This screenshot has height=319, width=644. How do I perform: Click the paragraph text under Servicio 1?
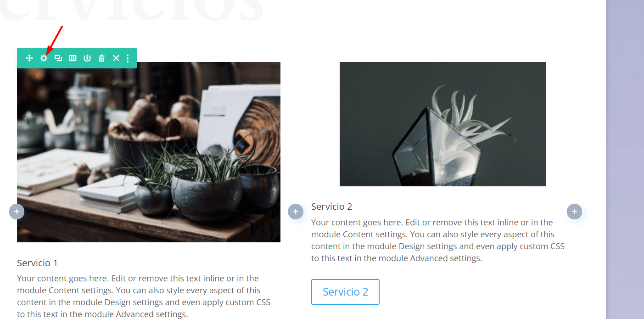[x=144, y=297]
